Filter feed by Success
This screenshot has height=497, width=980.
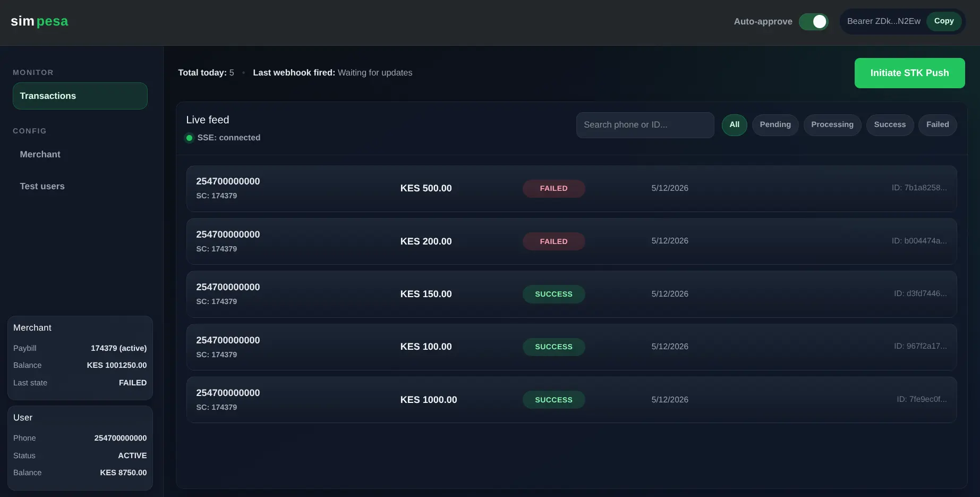tap(890, 125)
